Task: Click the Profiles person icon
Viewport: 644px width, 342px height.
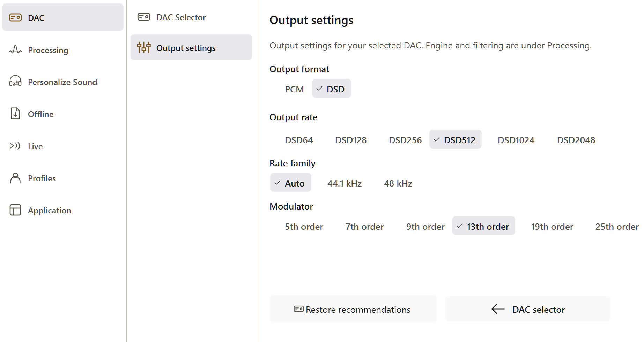Action: (15, 178)
